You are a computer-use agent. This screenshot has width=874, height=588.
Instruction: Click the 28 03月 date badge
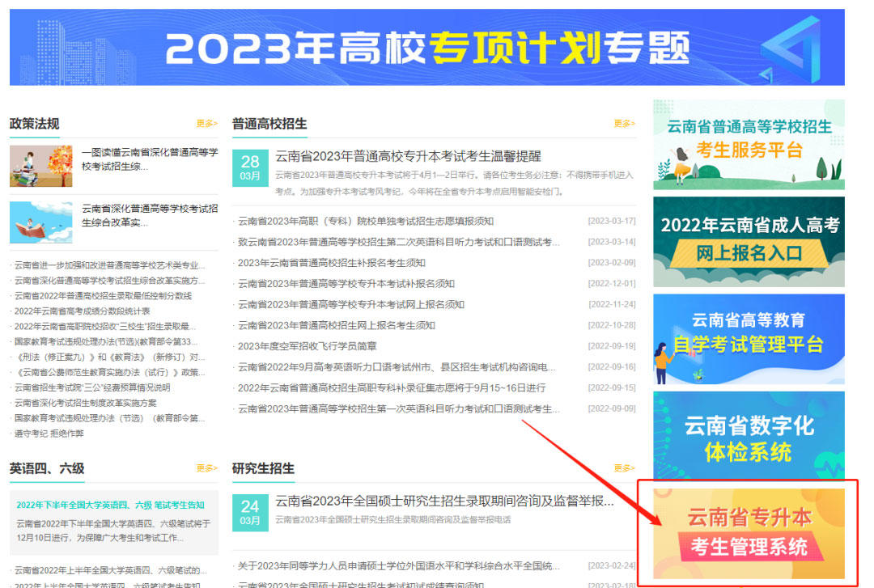250,167
